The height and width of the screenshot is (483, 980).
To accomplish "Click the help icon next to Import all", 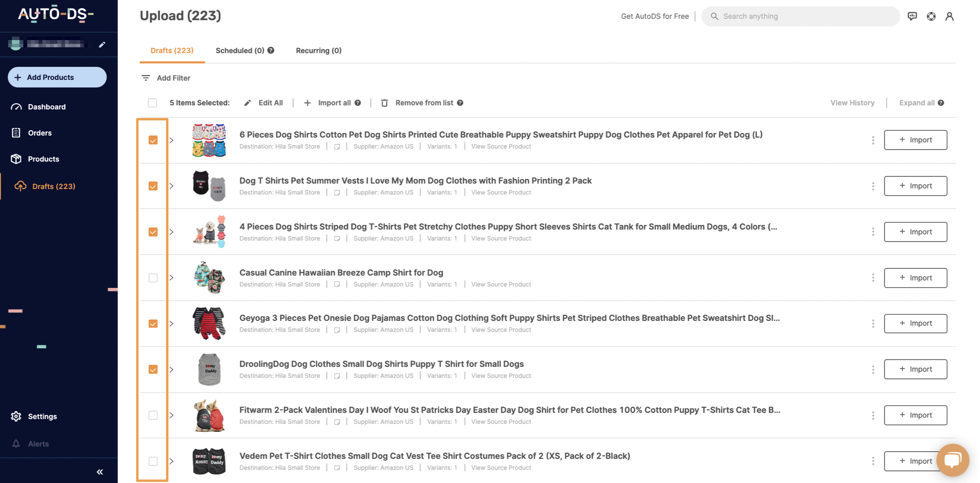I will point(358,103).
